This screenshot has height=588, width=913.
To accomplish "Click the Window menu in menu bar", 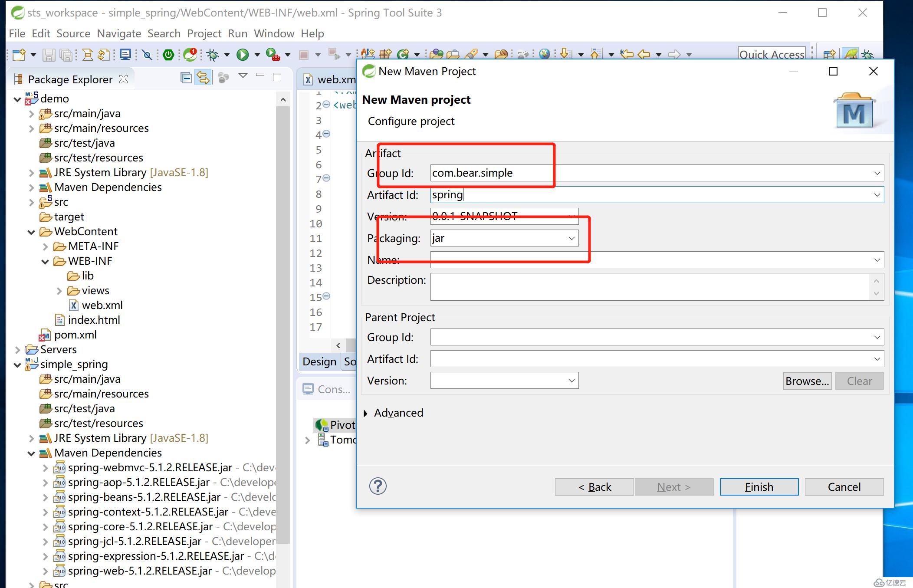I will pyautogui.click(x=273, y=33).
